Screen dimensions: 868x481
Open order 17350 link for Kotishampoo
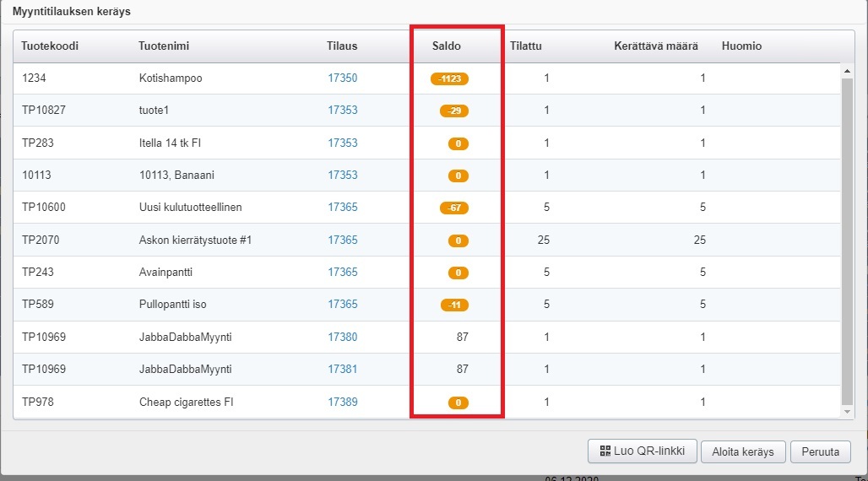click(342, 78)
